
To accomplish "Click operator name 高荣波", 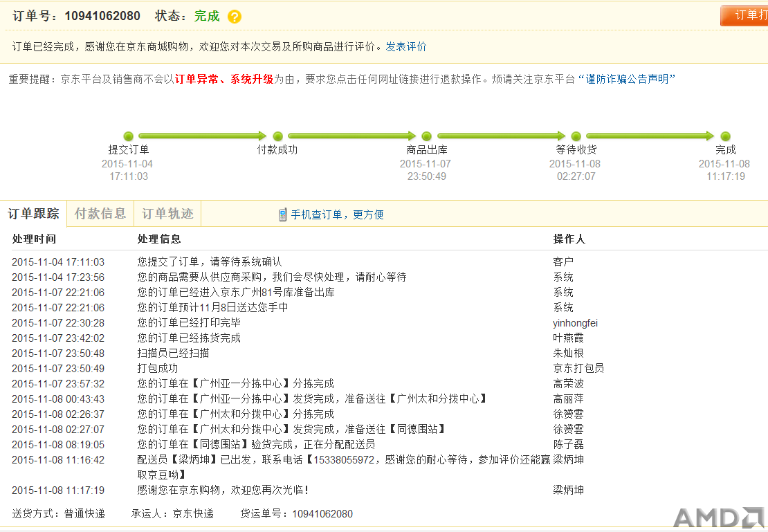I will click(x=568, y=383).
